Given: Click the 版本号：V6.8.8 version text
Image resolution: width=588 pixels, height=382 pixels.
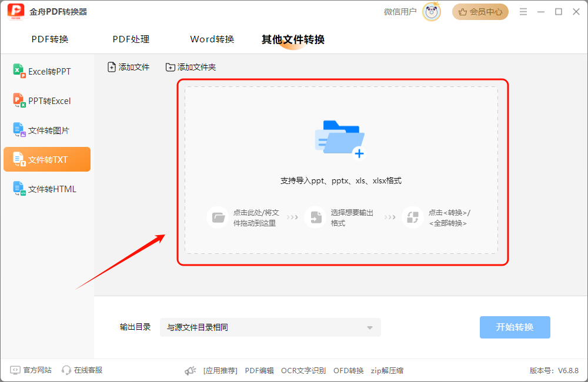Looking at the screenshot, I should [554, 371].
